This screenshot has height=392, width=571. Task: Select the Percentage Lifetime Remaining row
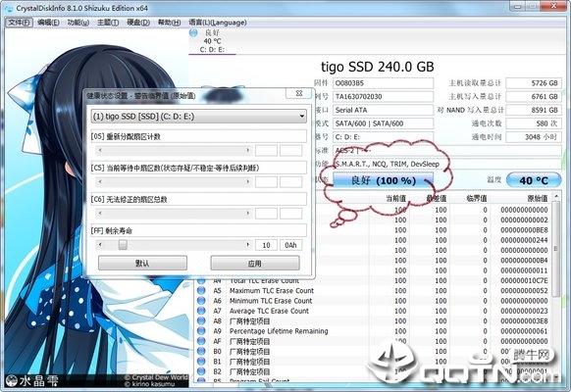pos(373,331)
